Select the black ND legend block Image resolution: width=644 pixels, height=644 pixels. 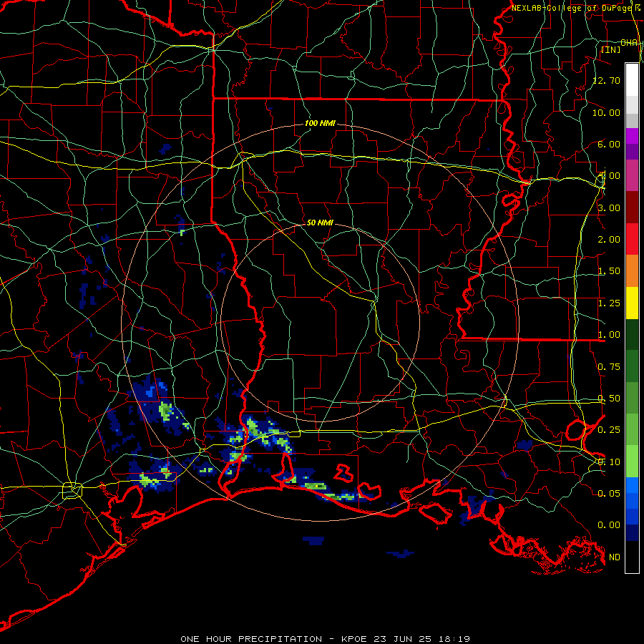632,557
